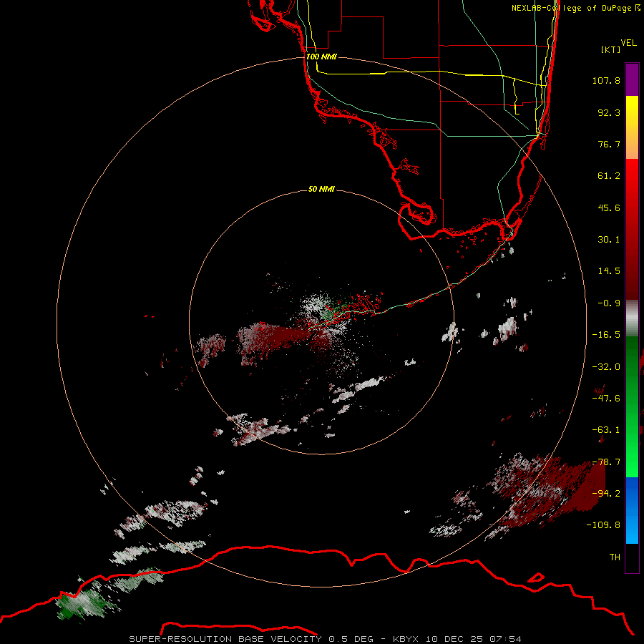Select the 76.7 velocity scale value
Viewport: 644px width, 644px height.
(609, 144)
